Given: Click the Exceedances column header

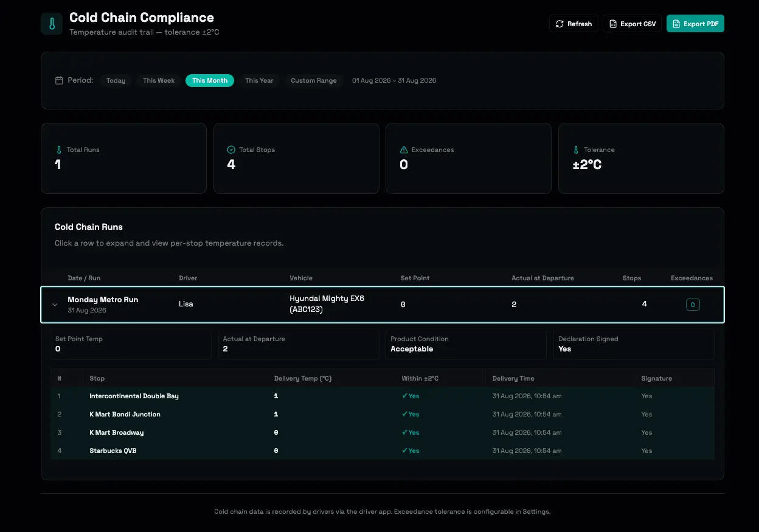Looking at the screenshot, I should tap(691, 278).
